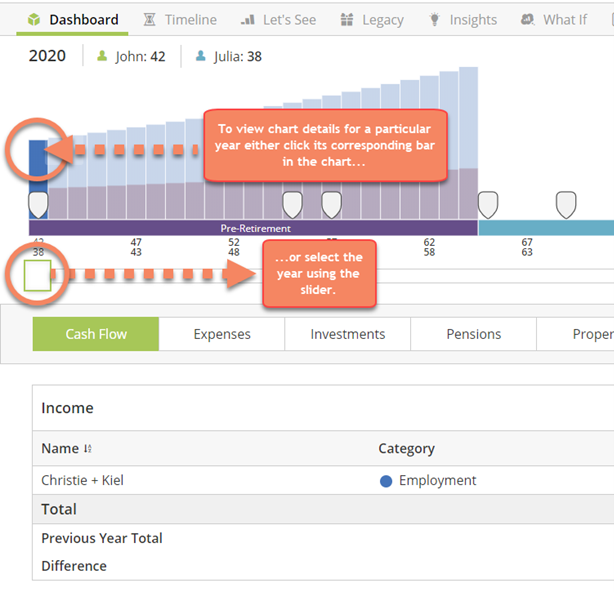The image size is (614, 592).
Task: Click the Insights lightbulb icon
Action: coord(434,20)
